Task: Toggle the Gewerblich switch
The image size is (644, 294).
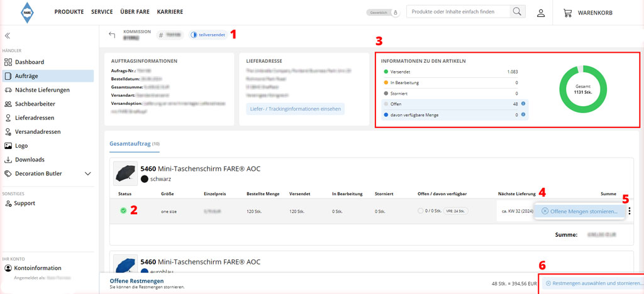Action: 383,13
